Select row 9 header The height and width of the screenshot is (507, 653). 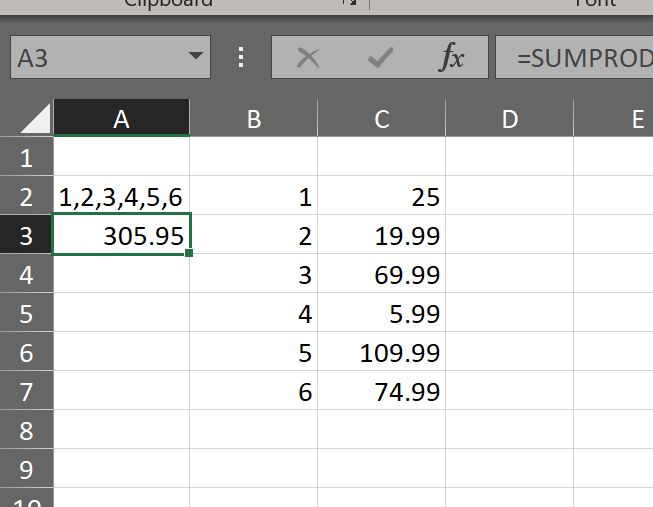[x=26, y=468]
